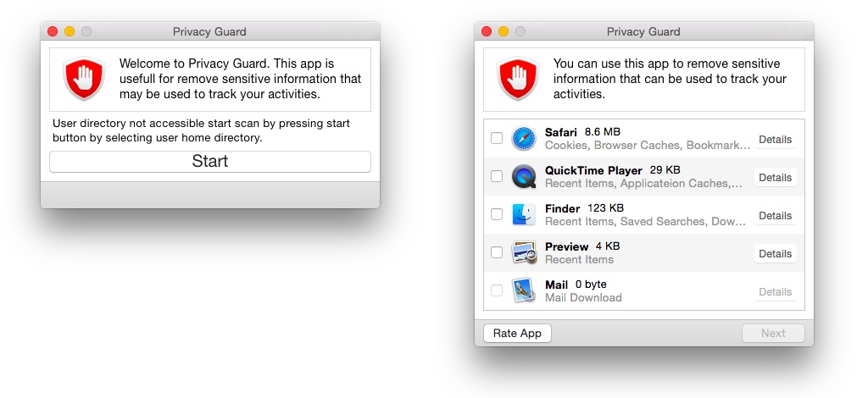Click the Finder face icon
The width and height of the screenshot is (868, 398).
click(524, 215)
